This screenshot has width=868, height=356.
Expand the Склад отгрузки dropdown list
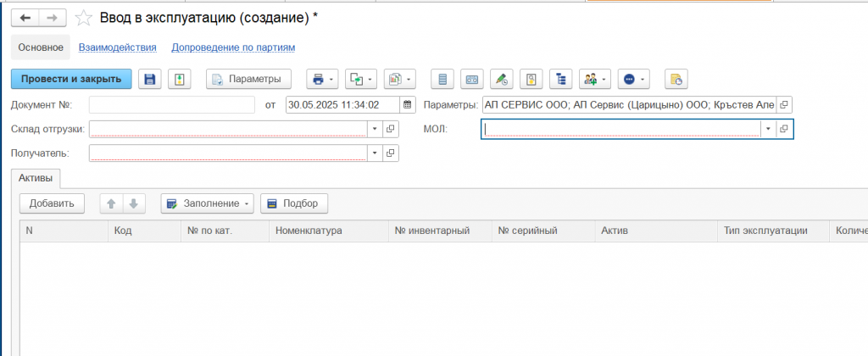(x=375, y=129)
